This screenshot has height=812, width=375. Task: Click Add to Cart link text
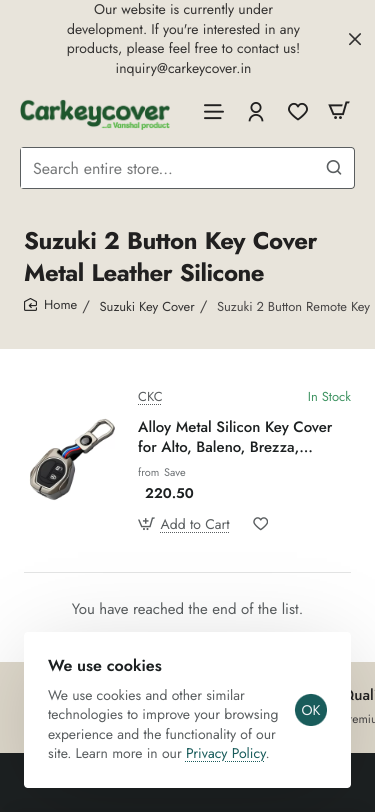[195, 525]
